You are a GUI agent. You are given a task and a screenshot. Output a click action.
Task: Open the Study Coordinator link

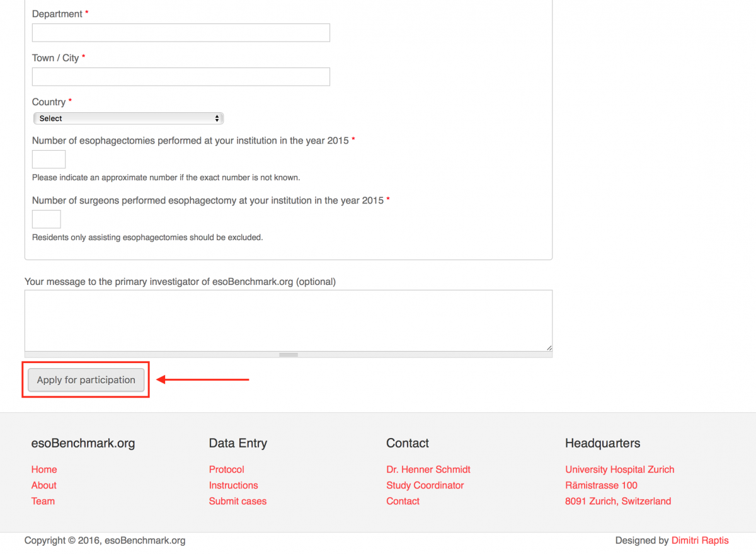point(425,485)
